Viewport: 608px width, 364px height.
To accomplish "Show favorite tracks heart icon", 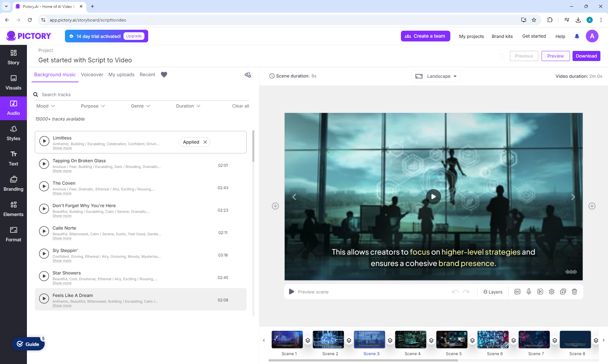I will [x=164, y=75].
